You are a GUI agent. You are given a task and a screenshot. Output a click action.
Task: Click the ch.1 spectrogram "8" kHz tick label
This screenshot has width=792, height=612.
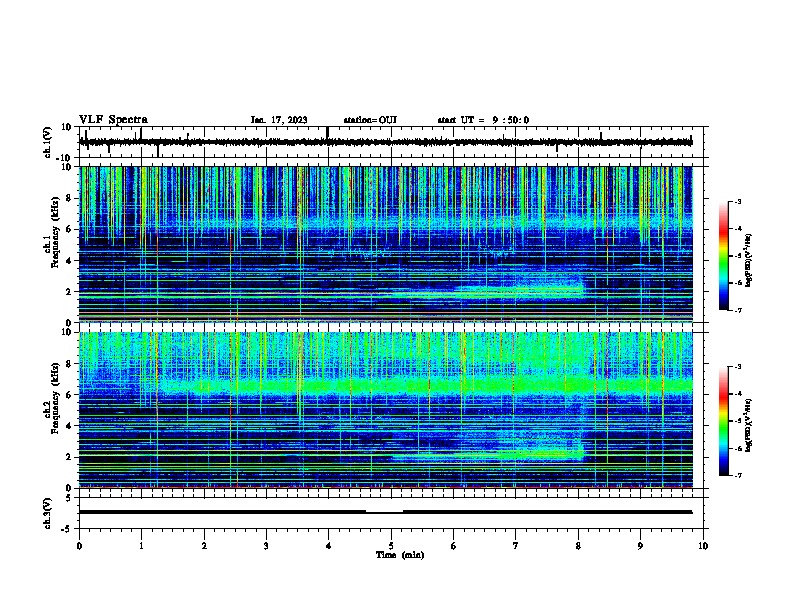(x=69, y=198)
